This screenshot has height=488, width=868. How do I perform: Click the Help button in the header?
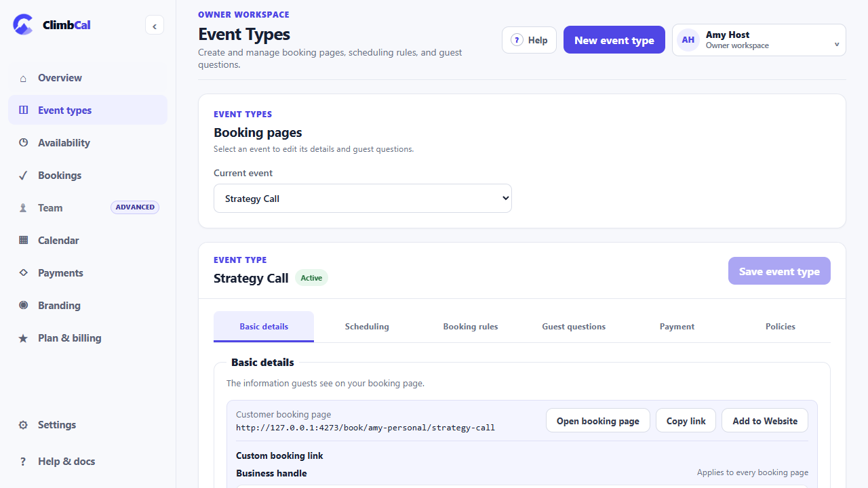click(529, 40)
